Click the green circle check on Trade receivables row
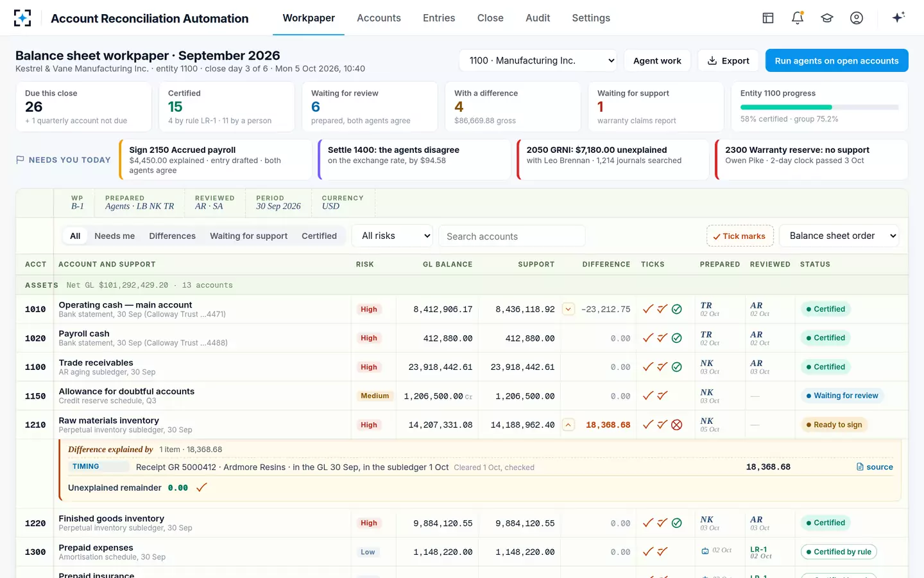 click(x=676, y=367)
